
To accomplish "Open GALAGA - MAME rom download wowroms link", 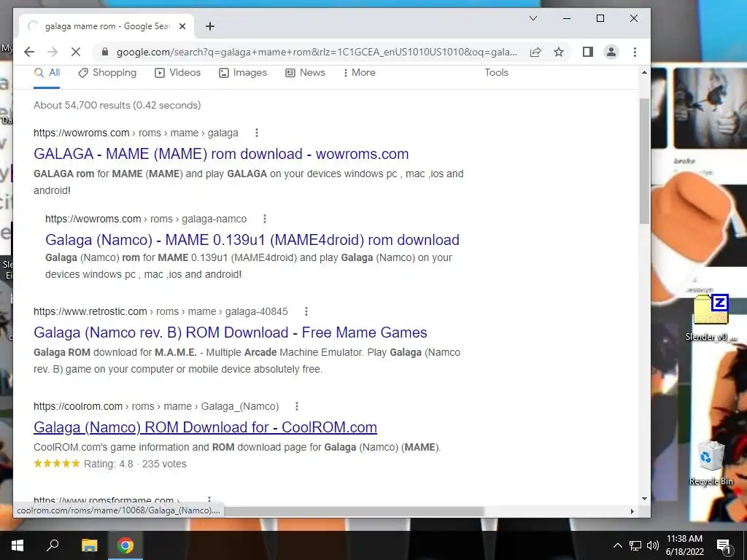I will (x=221, y=154).
